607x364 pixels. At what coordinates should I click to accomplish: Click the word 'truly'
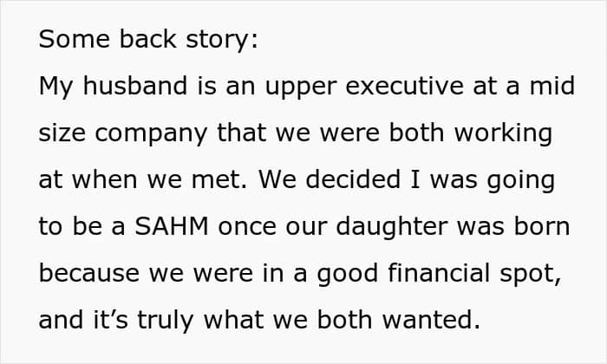pyautogui.click(x=165, y=321)
